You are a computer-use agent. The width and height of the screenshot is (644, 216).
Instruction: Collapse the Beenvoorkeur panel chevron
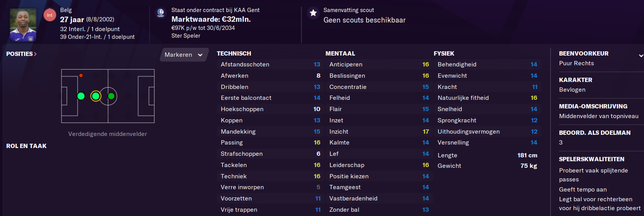(x=641, y=56)
